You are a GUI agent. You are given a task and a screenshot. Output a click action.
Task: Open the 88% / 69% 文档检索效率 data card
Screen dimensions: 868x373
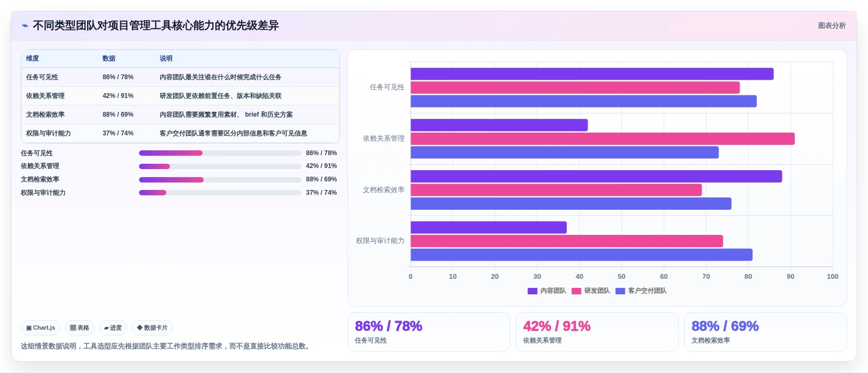765,332
